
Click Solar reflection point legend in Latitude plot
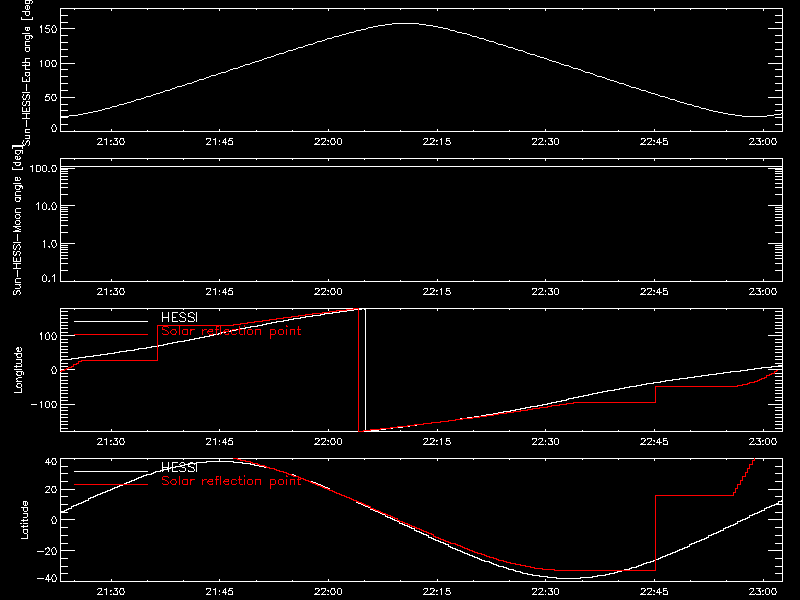click(x=231, y=481)
